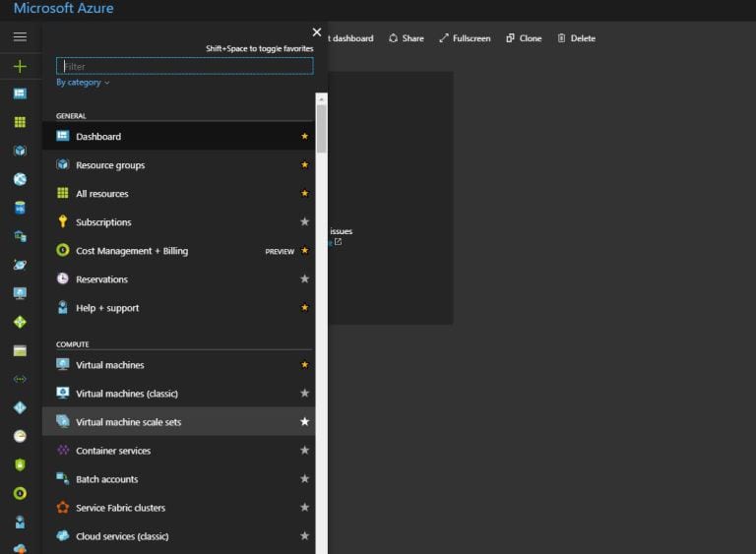756x554 pixels.
Task: Select Dashboard in the services list
Action: tap(178, 137)
